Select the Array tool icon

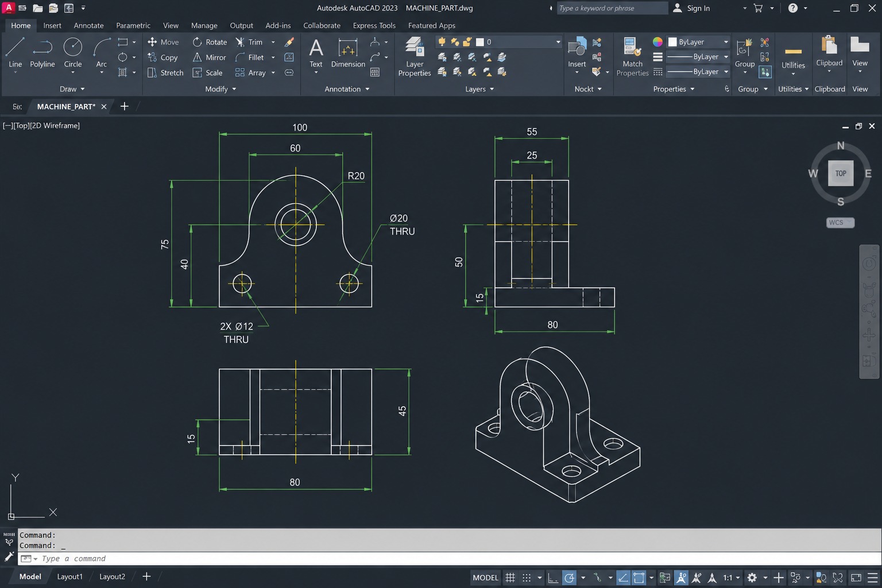(x=240, y=73)
